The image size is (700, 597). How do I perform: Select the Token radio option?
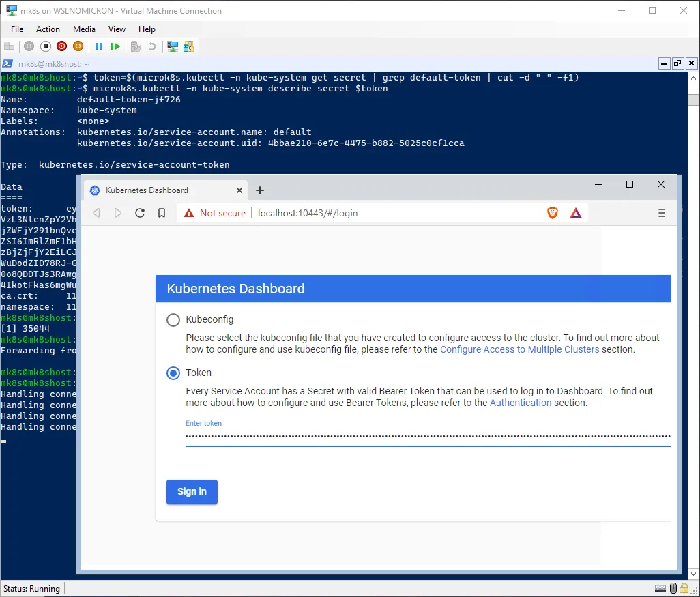pyautogui.click(x=173, y=373)
